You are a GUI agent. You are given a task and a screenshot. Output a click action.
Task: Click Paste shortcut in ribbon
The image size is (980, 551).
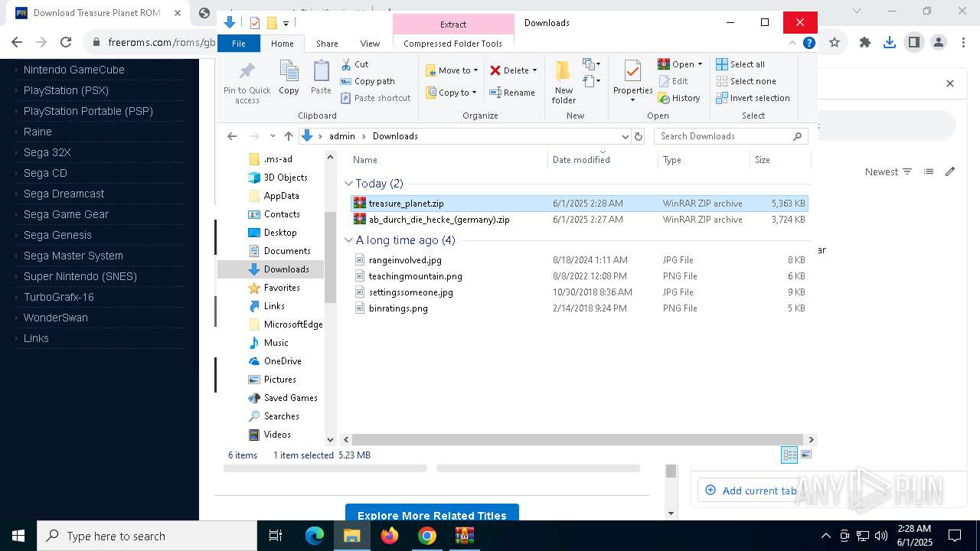[x=375, y=98]
